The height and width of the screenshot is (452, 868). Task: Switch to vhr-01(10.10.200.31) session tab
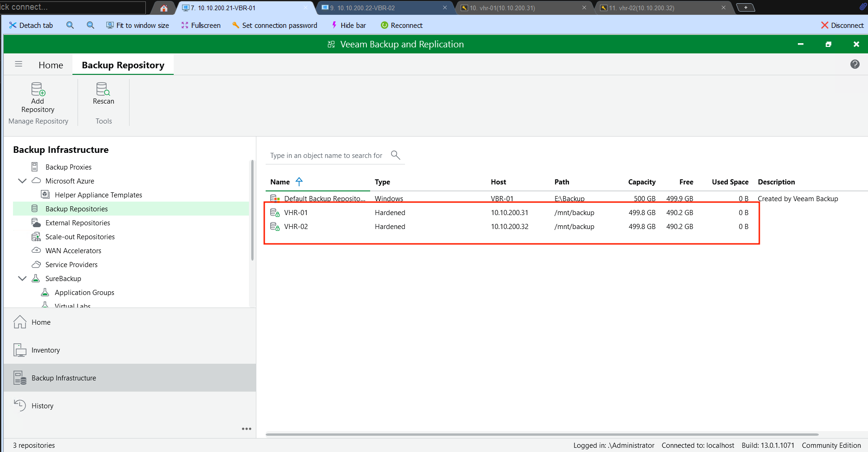tap(524, 8)
